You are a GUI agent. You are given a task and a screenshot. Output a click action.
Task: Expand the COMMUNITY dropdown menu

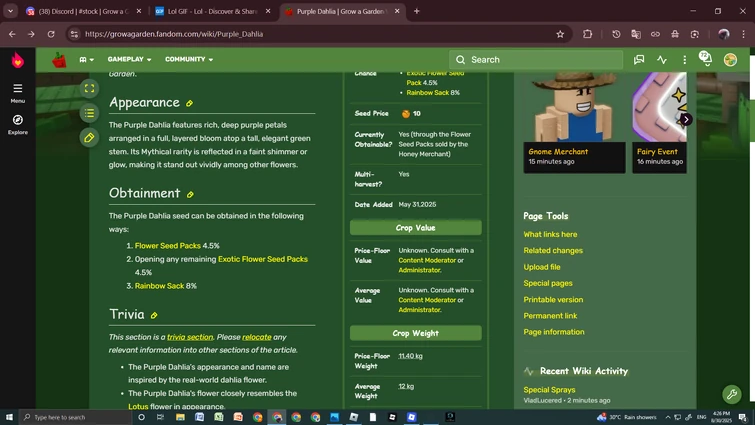(189, 59)
